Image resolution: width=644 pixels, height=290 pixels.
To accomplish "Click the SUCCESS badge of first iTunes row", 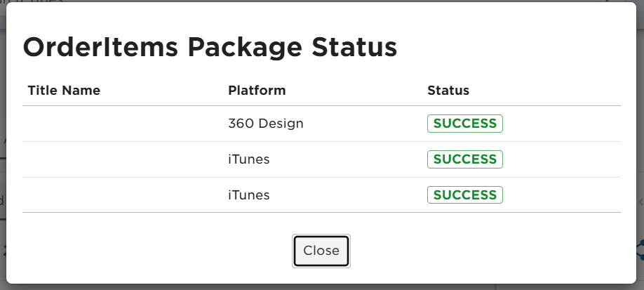I will coord(465,159).
